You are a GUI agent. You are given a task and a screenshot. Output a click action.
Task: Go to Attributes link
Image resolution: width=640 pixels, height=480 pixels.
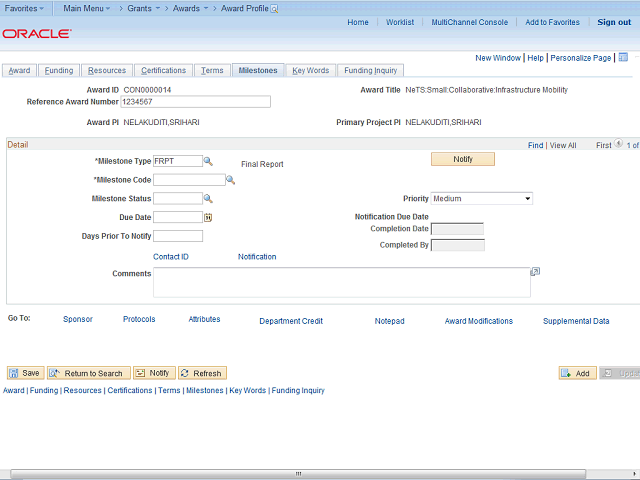click(204, 319)
